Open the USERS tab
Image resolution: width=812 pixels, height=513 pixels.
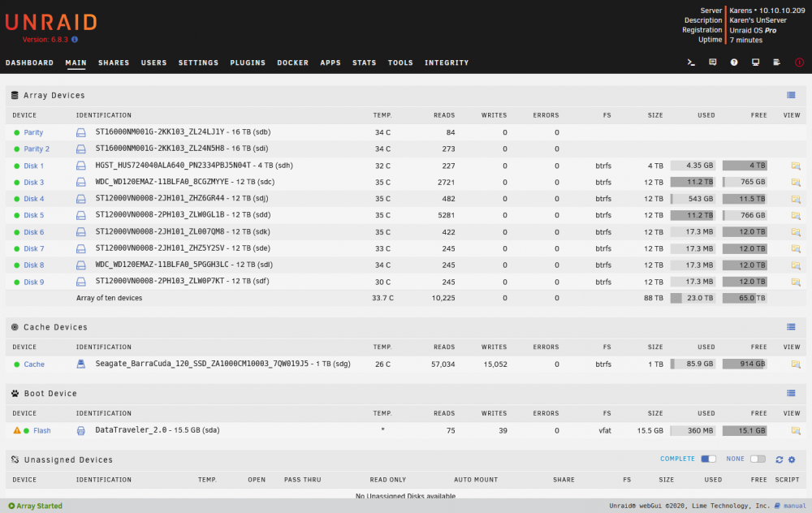point(153,63)
